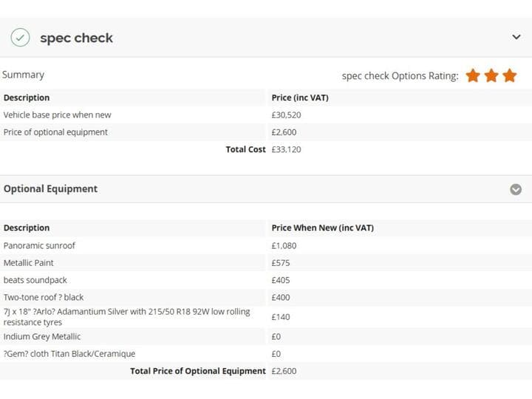The width and height of the screenshot is (532, 399).
Task: Click the 'Indium Grey Metallic' row
Action: 266,337
